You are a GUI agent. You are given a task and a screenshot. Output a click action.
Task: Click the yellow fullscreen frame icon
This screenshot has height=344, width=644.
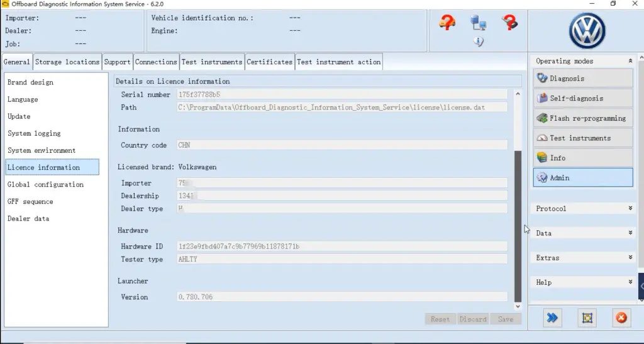click(x=587, y=318)
